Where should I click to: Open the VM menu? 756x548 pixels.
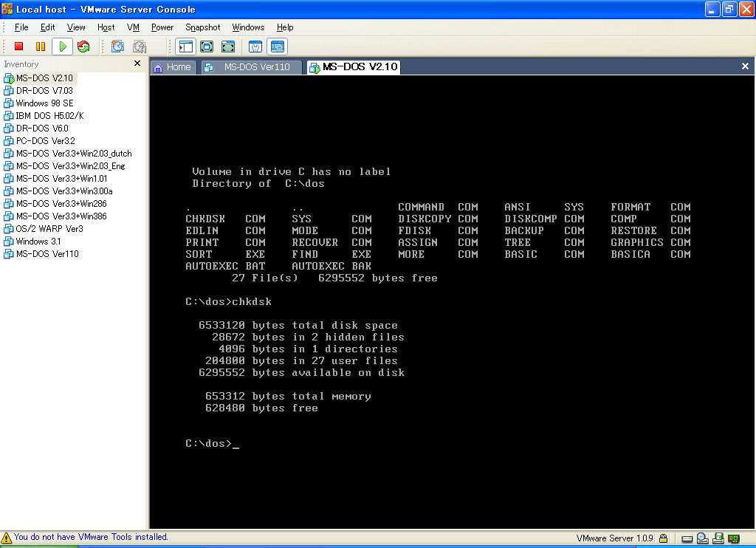click(133, 27)
